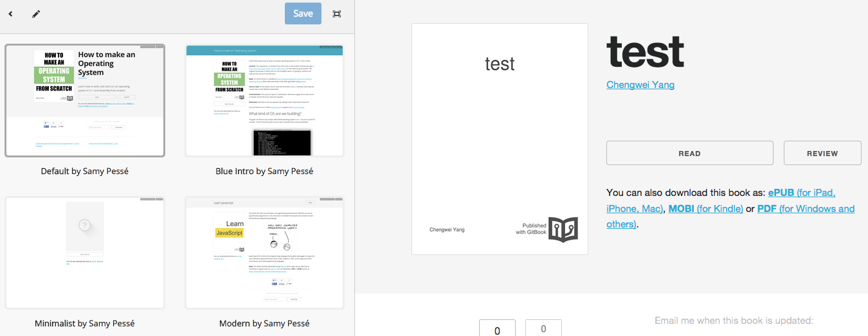The width and height of the screenshot is (868, 336).
Task: Open the Chengwei Yang author link
Action: [x=640, y=85]
